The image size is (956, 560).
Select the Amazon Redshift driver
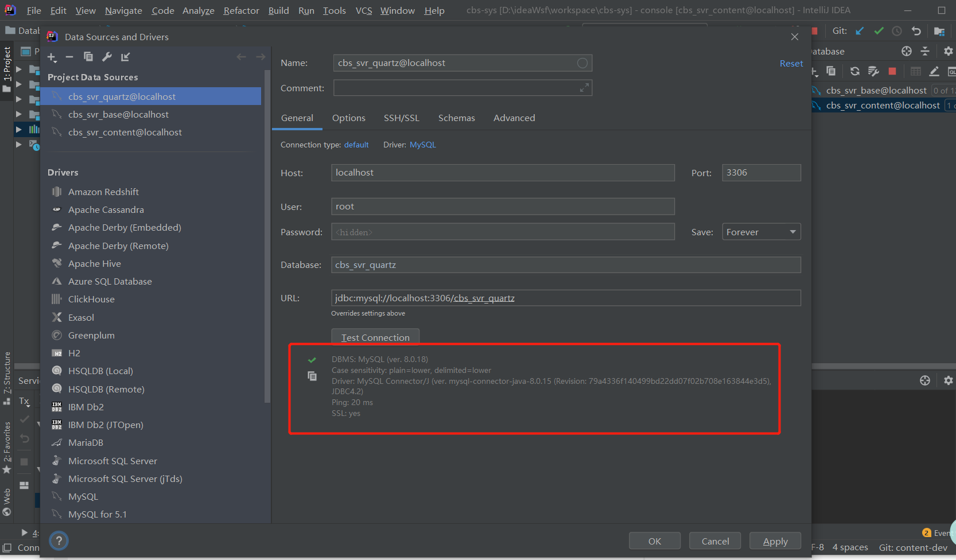coord(103,192)
